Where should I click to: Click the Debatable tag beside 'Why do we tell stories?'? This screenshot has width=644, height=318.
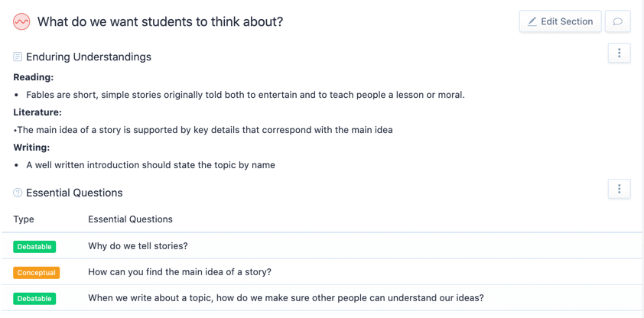coord(34,247)
